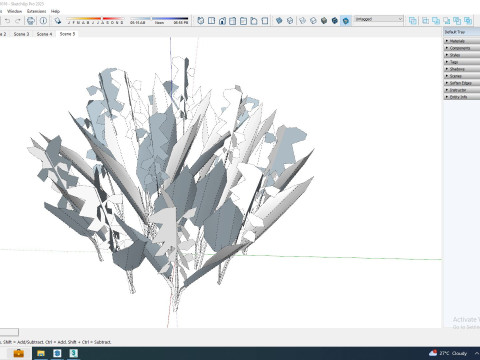Switch to Iso view

[x=201, y=21]
